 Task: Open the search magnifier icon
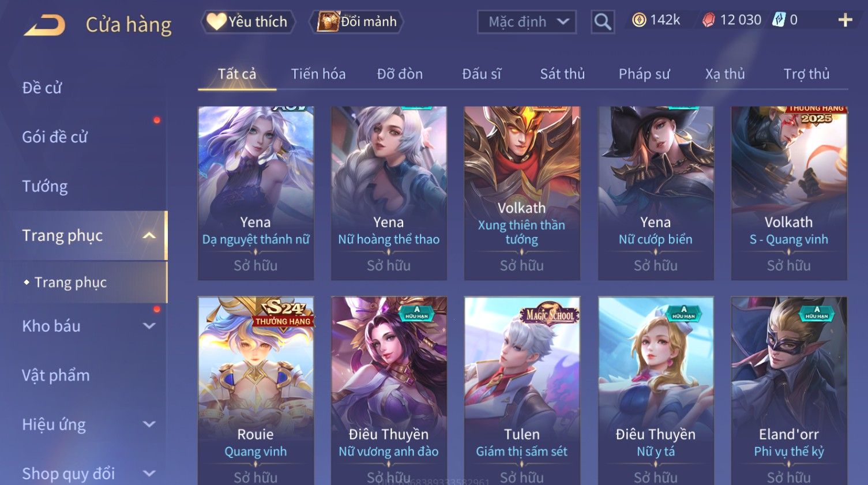click(x=603, y=22)
